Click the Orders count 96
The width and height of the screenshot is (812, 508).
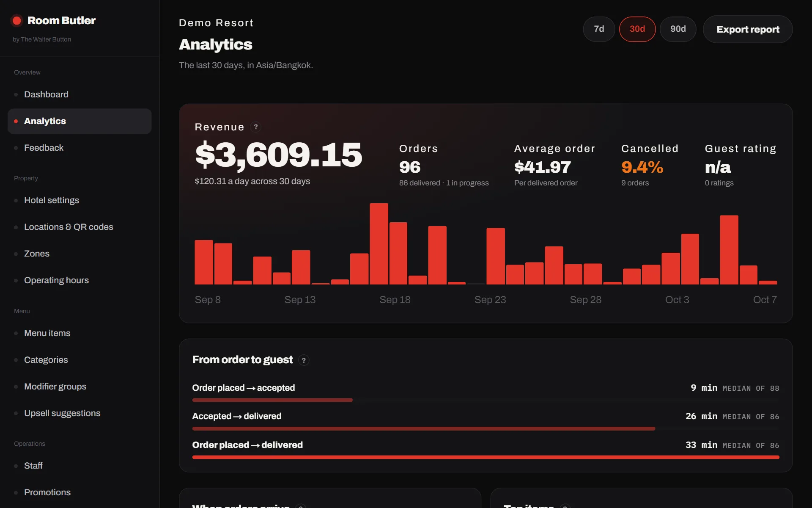click(410, 167)
